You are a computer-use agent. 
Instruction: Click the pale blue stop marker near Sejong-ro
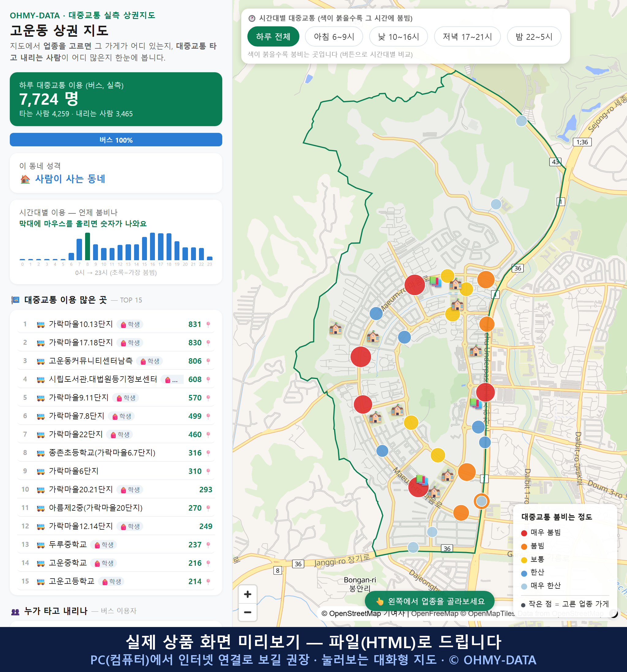[521, 121]
